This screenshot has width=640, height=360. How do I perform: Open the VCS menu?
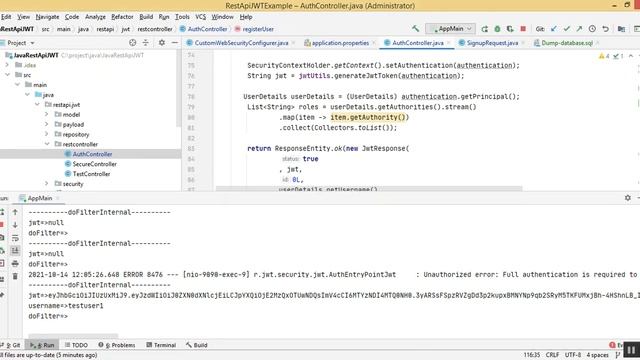click(x=200, y=17)
